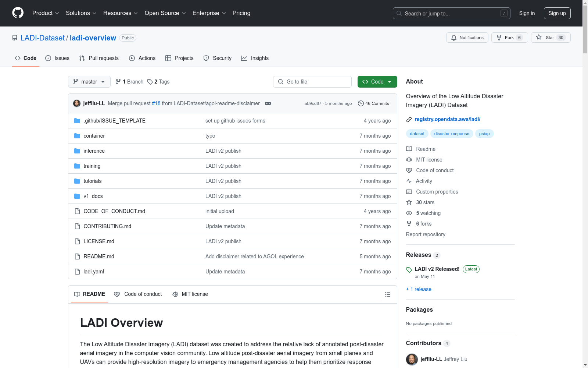Click the disaster-response topic tag
The width and height of the screenshot is (588, 368).
tap(452, 134)
